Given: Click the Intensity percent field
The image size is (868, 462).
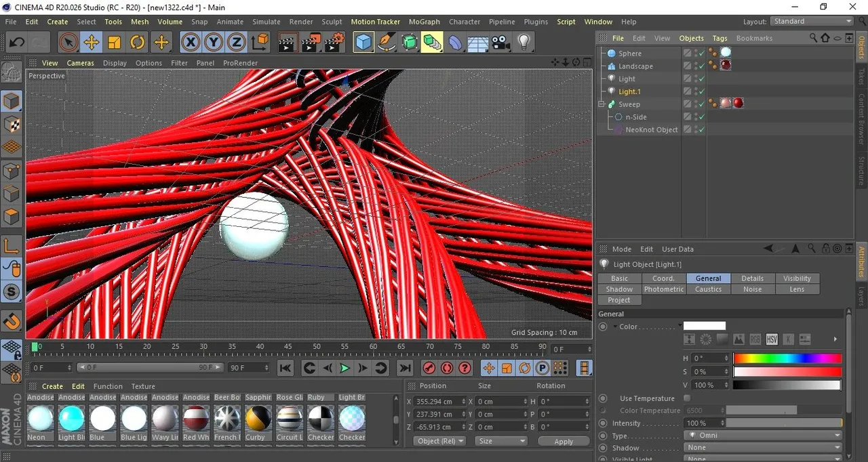Looking at the screenshot, I should [705, 423].
